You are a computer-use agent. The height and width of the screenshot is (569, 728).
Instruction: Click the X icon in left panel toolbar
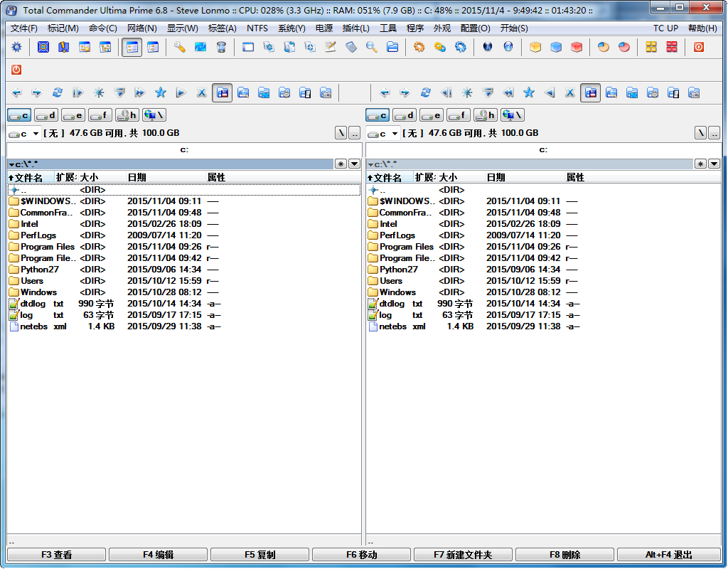click(x=201, y=93)
